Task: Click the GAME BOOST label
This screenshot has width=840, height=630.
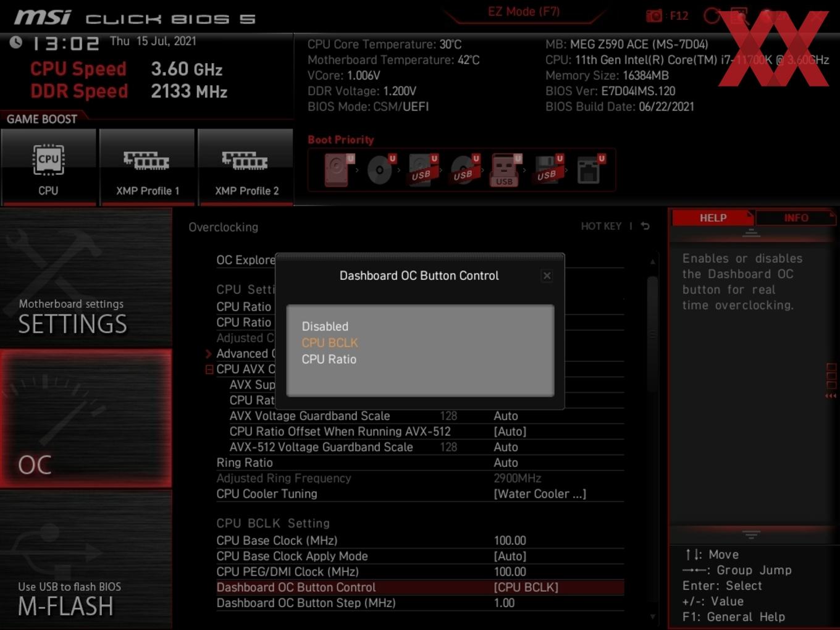Action: point(42,119)
